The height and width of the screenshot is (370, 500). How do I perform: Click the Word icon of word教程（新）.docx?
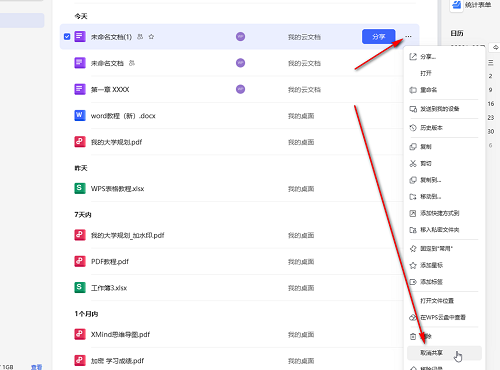pos(80,115)
